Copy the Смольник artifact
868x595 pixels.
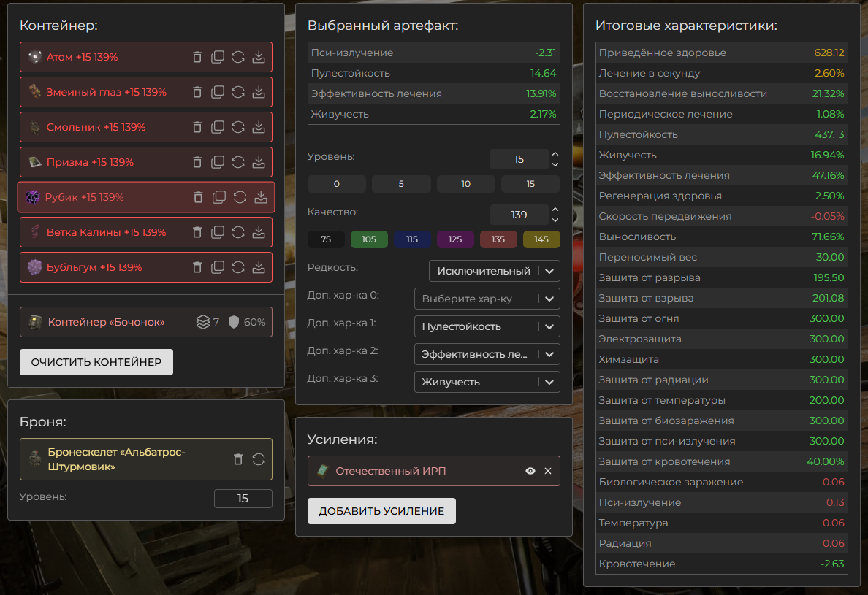(218, 127)
